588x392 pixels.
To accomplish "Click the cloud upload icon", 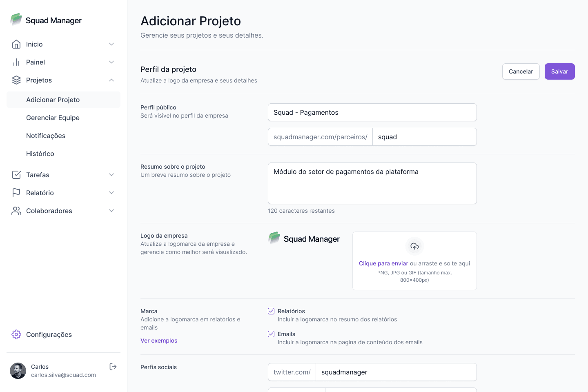I will point(414,246).
